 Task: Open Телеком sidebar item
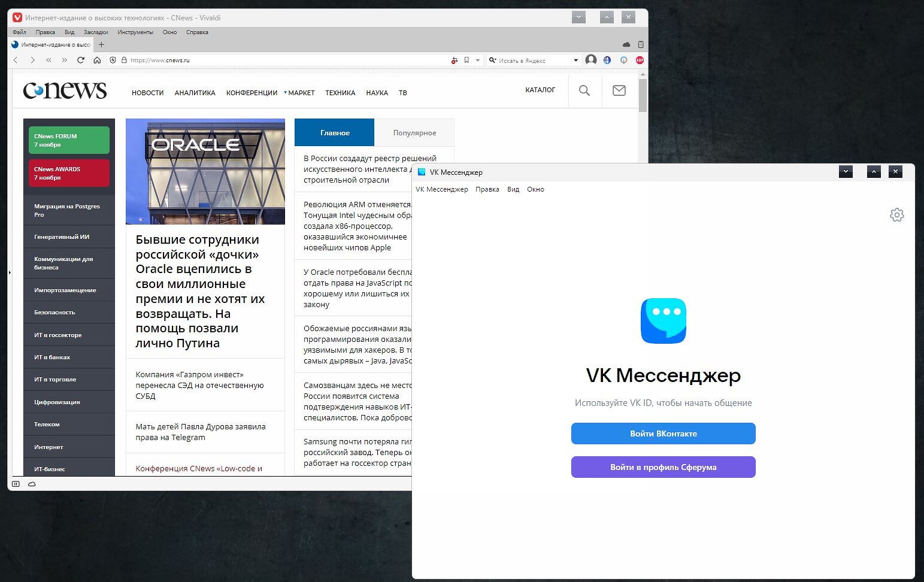(x=69, y=424)
